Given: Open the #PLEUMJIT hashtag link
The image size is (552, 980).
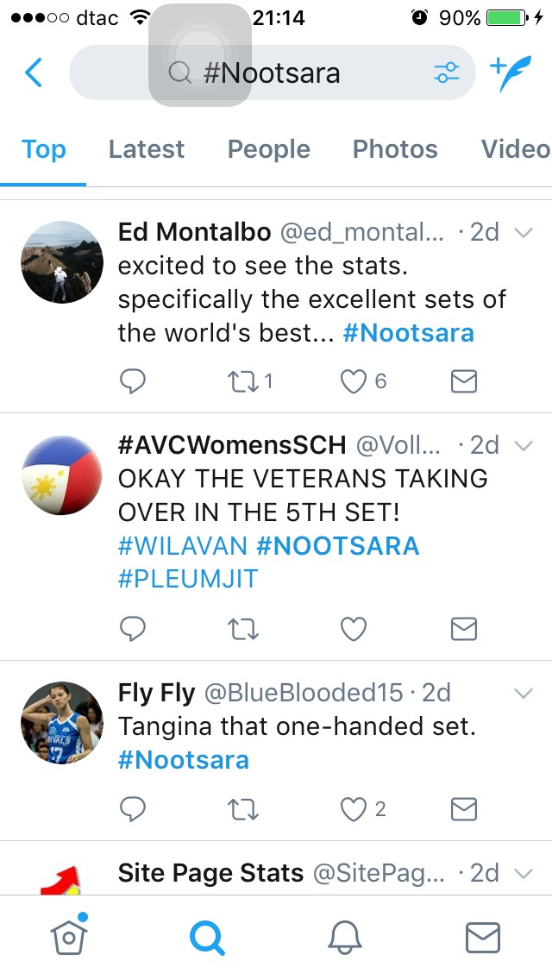Looking at the screenshot, I should (x=188, y=579).
